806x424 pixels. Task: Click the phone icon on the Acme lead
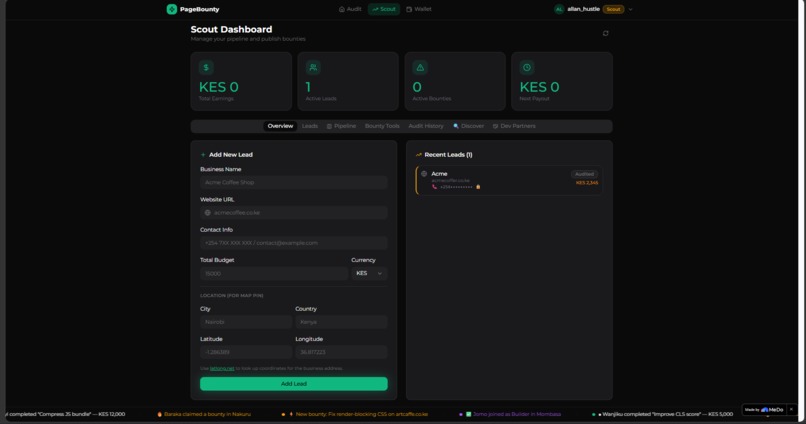434,187
